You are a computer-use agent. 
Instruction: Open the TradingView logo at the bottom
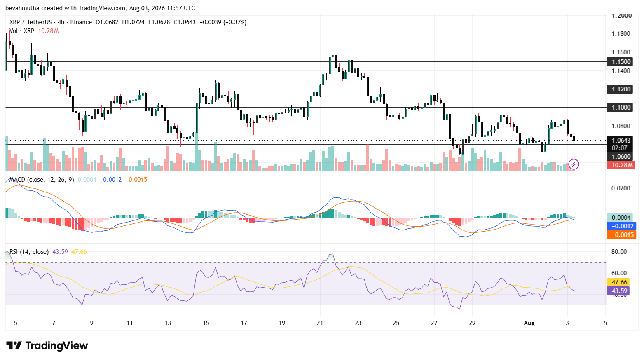47,345
